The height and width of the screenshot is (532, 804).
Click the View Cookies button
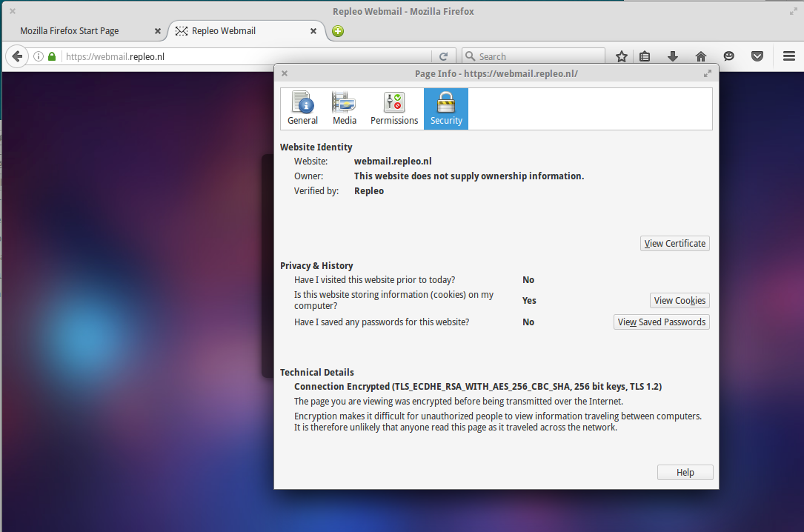pos(680,300)
